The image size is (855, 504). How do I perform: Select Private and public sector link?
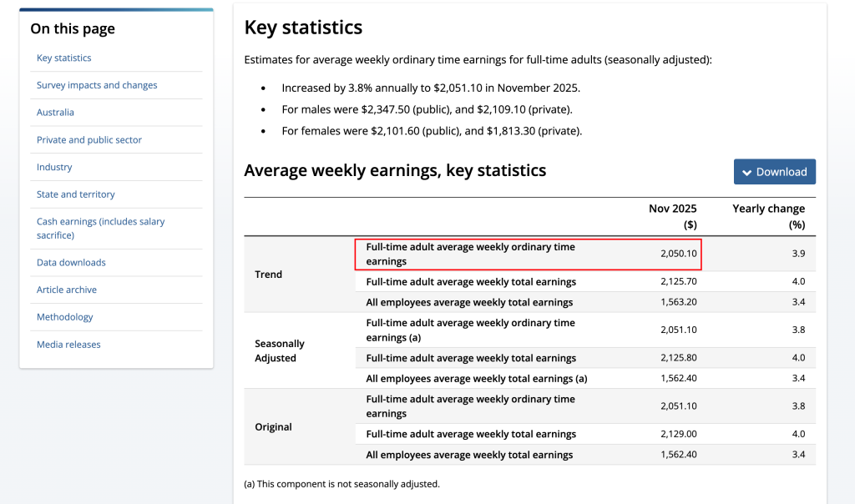[89, 140]
